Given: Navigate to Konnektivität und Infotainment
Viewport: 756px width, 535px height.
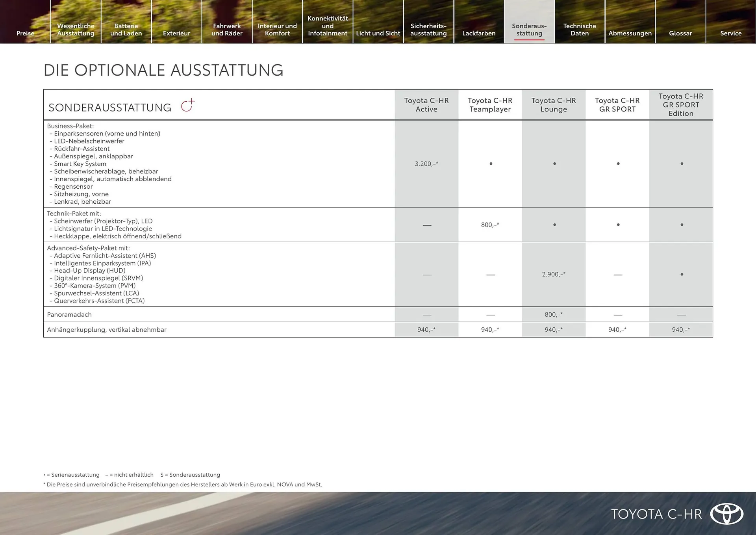Looking at the screenshot, I should click(328, 26).
